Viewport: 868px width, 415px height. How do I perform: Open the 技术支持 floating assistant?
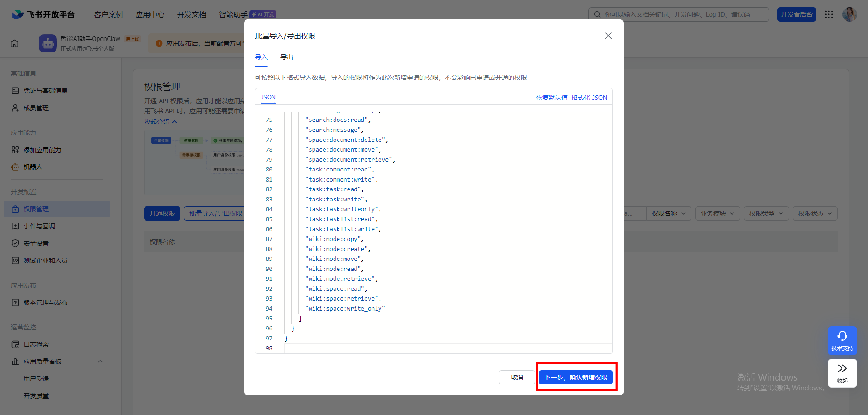tap(842, 341)
